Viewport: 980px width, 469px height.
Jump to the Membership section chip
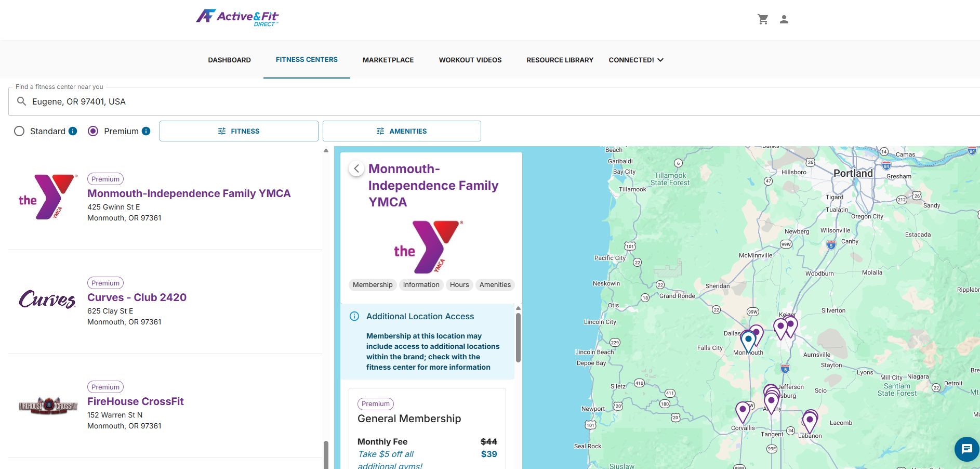[373, 284]
